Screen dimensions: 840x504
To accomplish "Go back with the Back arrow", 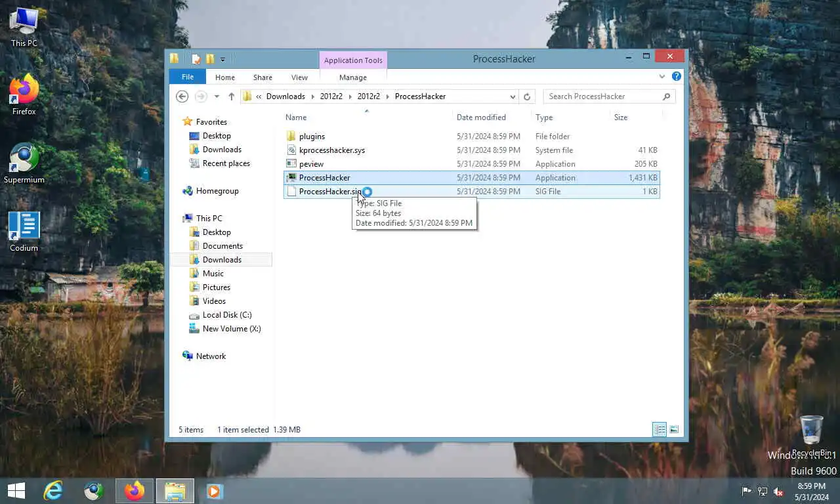I will click(182, 96).
